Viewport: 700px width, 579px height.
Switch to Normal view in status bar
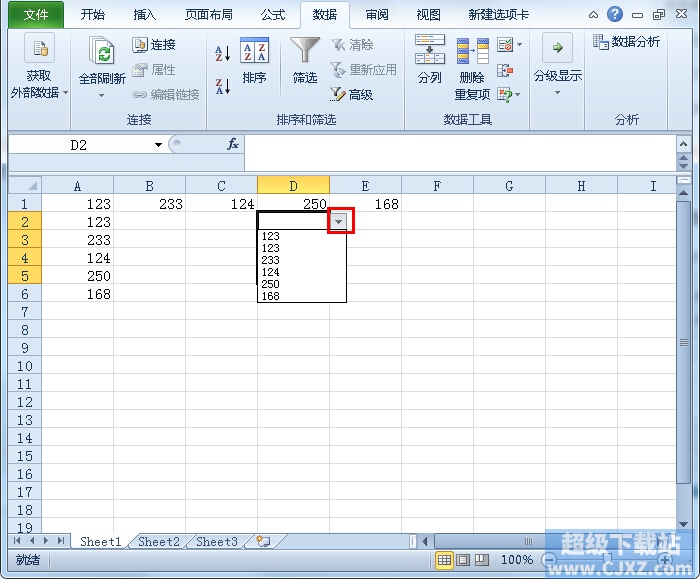point(444,559)
